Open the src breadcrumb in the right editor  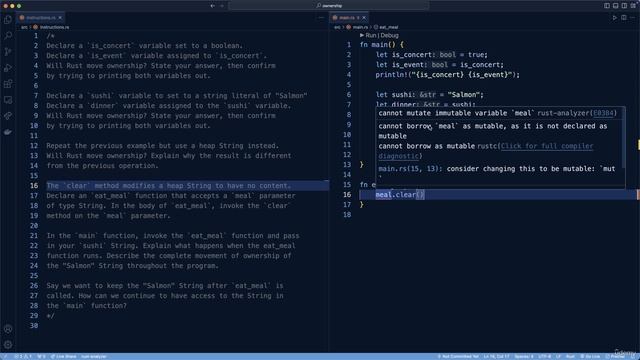337,27
